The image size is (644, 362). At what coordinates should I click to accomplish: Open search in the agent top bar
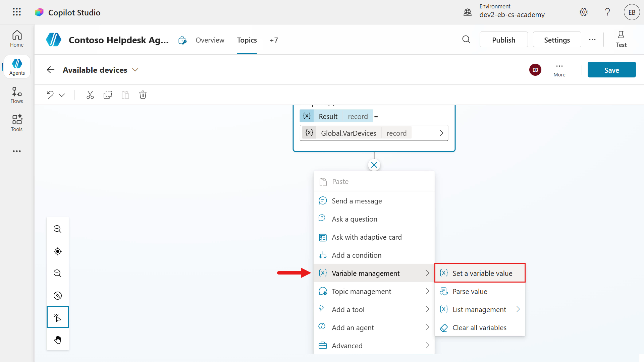(466, 40)
